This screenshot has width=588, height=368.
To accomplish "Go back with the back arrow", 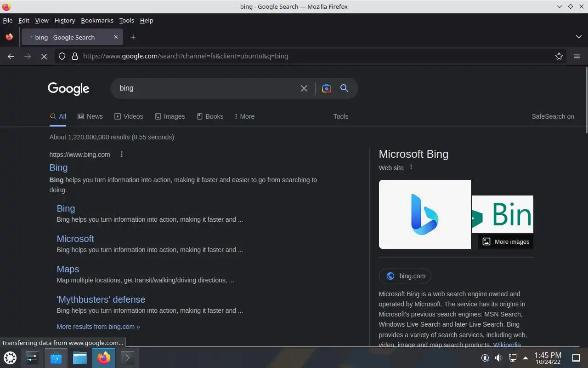I will tap(11, 56).
